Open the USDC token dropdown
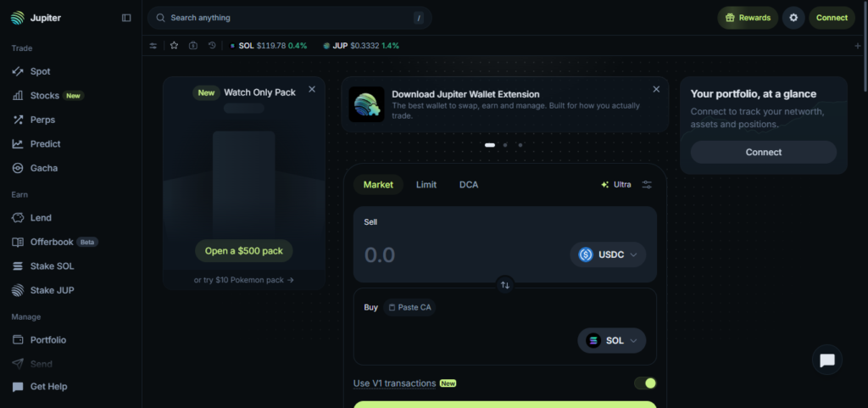This screenshot has height=408, width=868. tap(608, 254)
